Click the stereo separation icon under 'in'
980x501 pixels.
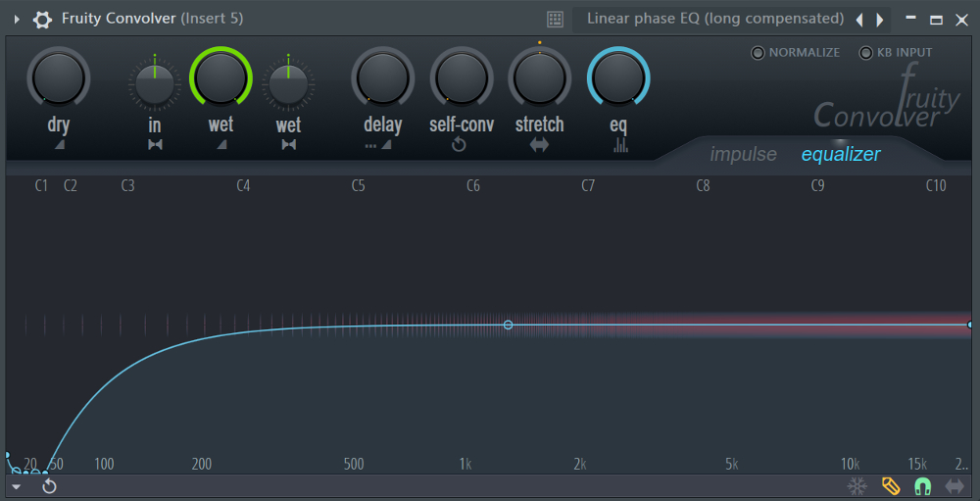[x=155, y=145]
